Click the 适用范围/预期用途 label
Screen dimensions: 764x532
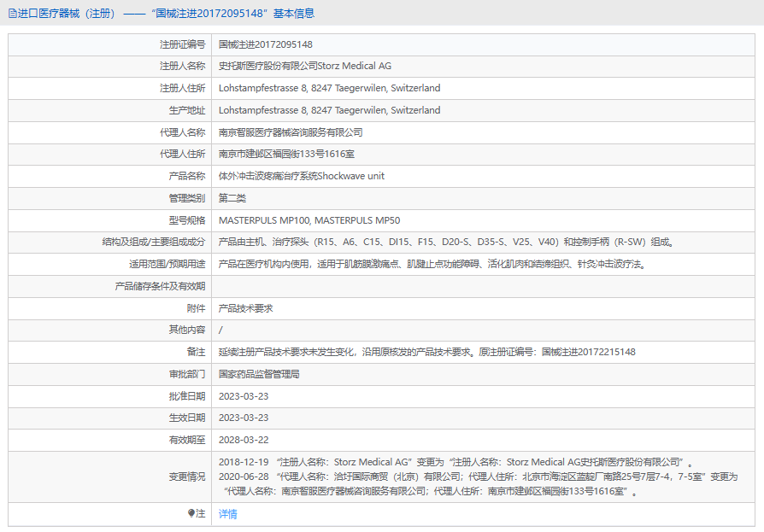point(167,265)
